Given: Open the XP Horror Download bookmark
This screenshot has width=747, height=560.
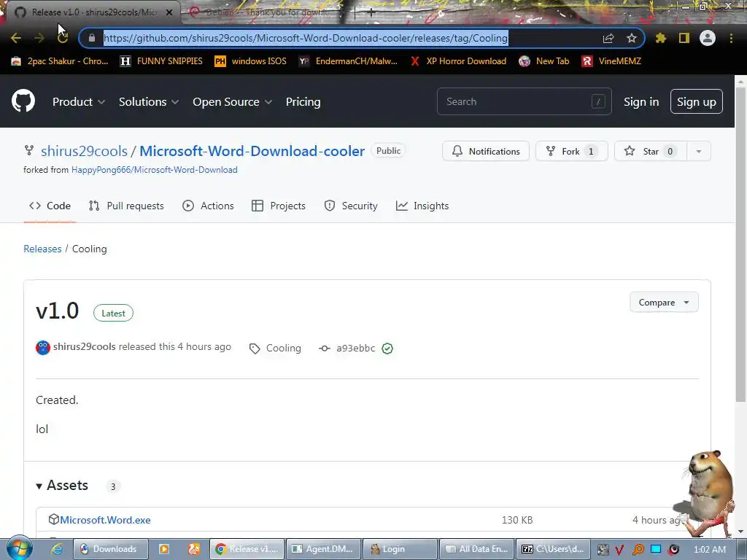Looking at the screenshot, I should (458, 61).
